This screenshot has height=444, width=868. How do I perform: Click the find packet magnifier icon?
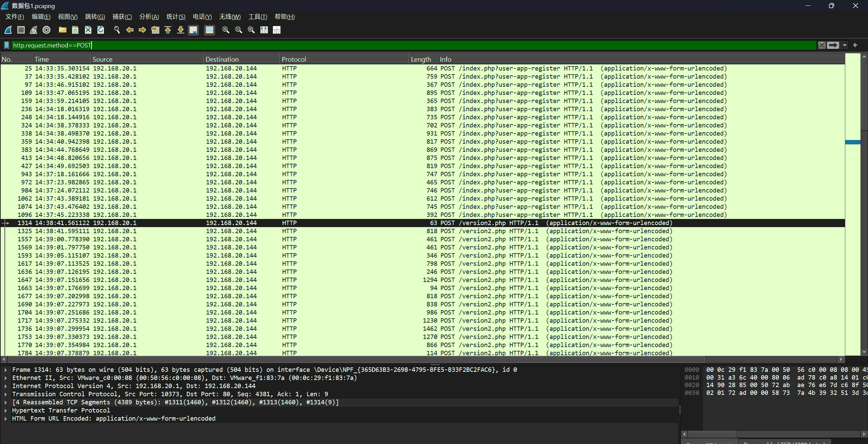[117, 30]
